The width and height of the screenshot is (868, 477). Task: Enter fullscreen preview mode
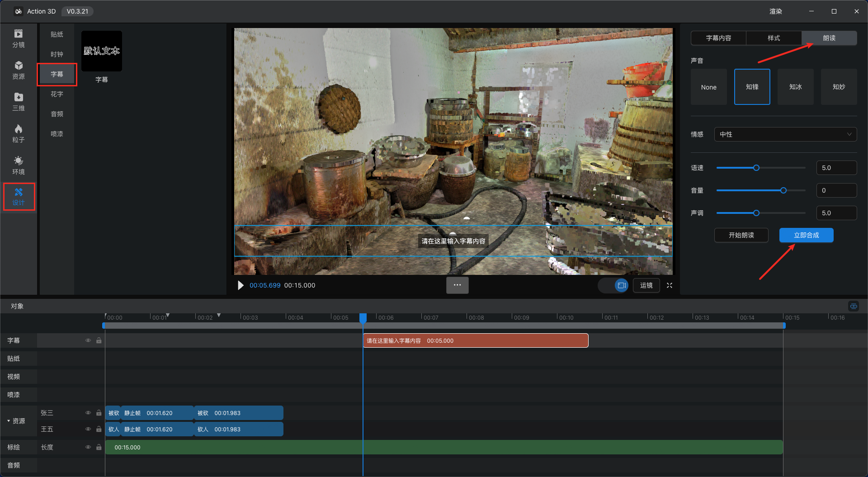670,285
